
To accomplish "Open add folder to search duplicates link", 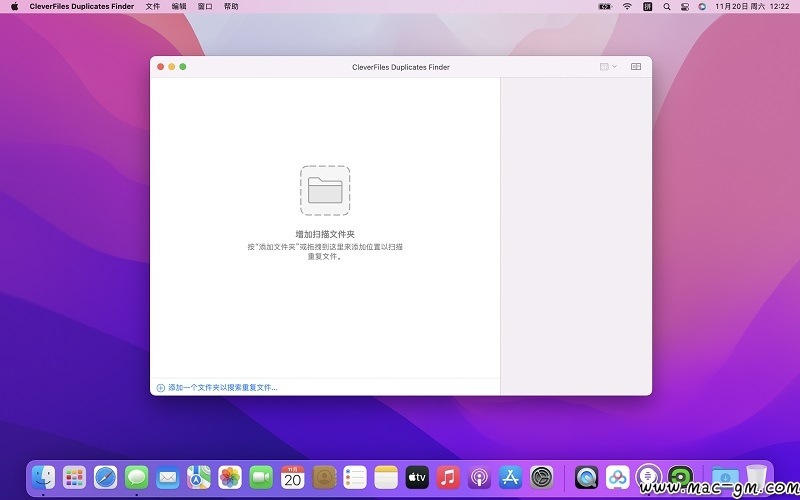I will pos(222,388).
